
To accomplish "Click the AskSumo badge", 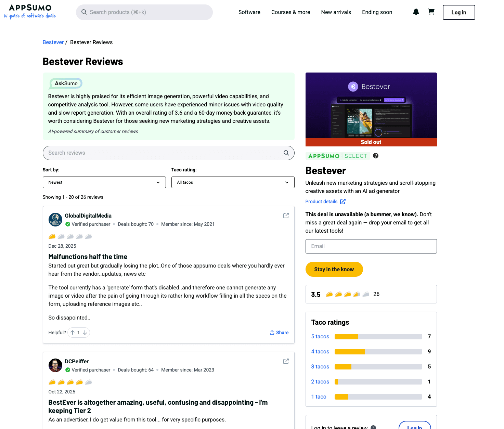I will pos(66,83).
